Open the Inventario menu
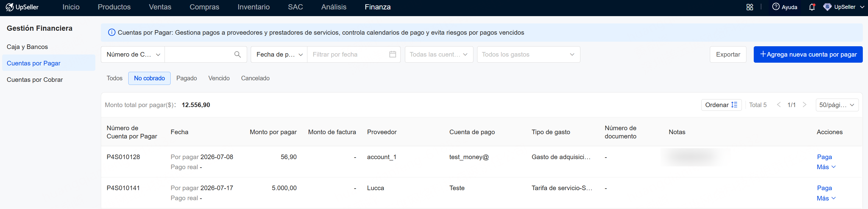Image resolution: width=868 pixels, height=209 pixels. (x=254, y=7)
